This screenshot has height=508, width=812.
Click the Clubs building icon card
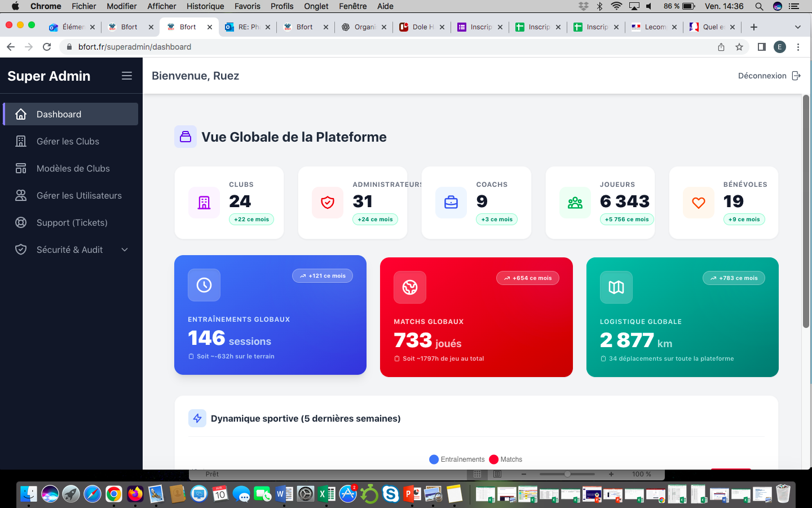[204, 203]
